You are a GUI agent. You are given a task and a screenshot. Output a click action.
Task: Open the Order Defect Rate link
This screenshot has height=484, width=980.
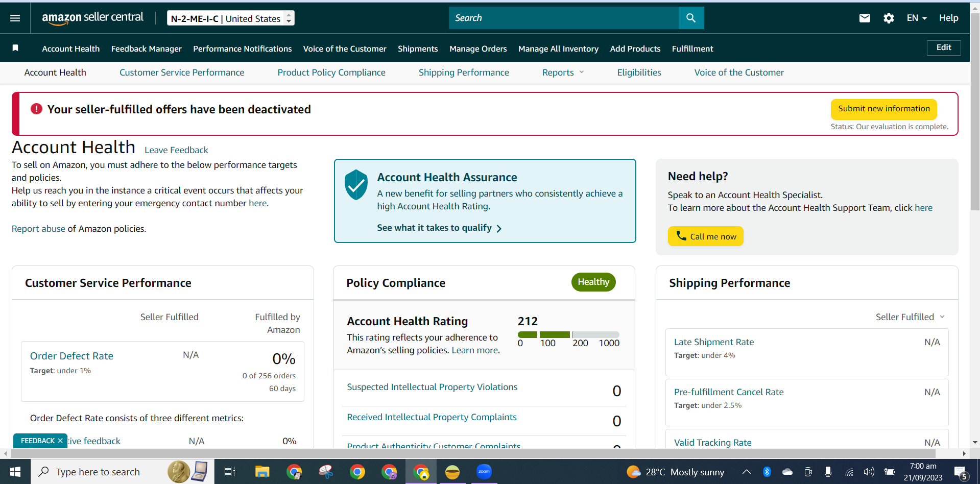(71, 356)
